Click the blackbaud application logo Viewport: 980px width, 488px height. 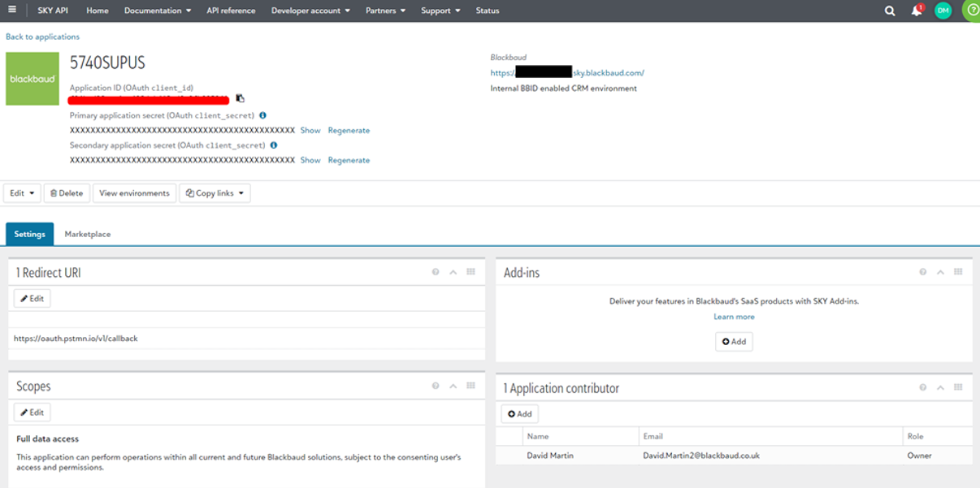(x=33, y=79)
